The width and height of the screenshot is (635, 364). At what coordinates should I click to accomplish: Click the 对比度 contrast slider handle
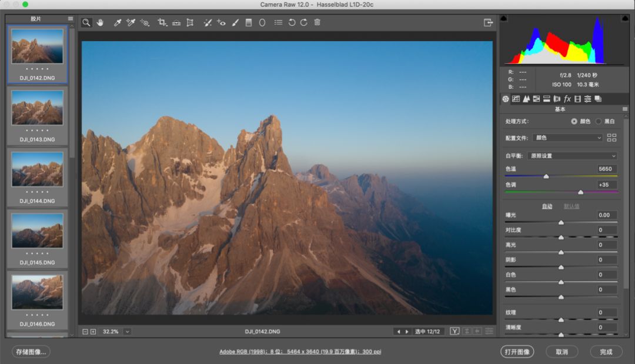[561, 238]
